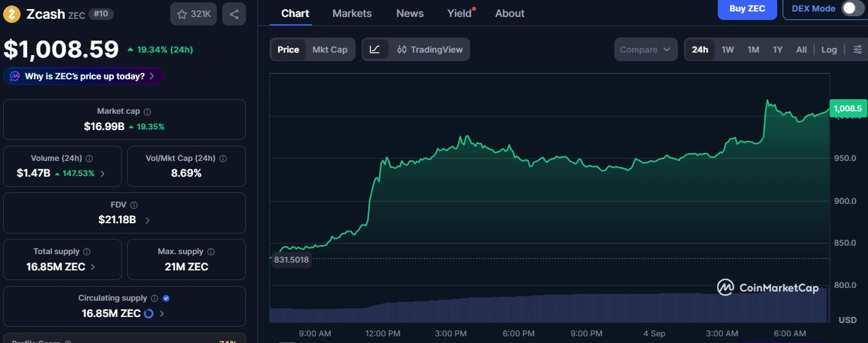
Task: Click the 950.0 price axis label
Action: 846,158
